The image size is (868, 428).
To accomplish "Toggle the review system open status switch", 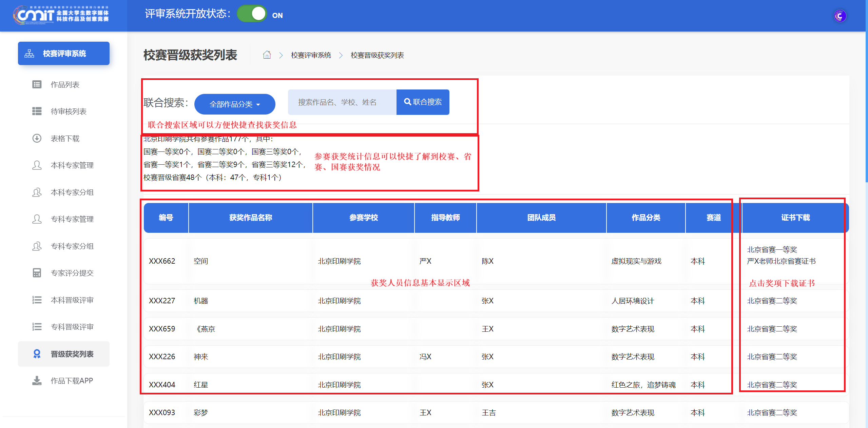I will click(x=252, y=14).
